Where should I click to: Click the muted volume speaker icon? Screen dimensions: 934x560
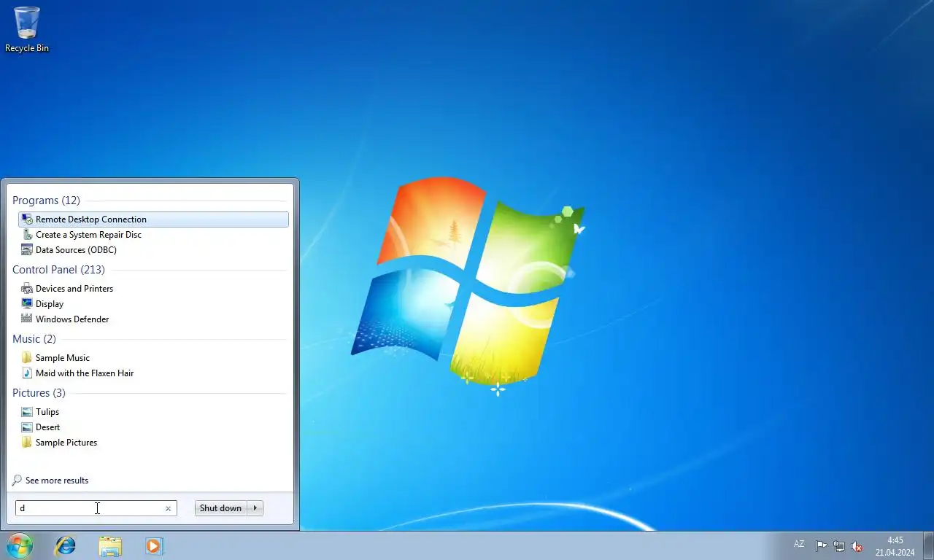coord(857,546)
